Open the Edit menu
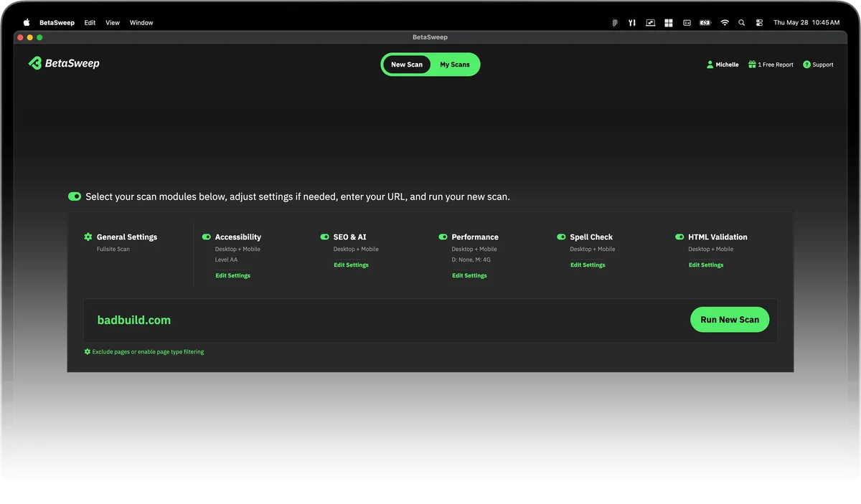Image resolution: width=861 pixels, height=504 pixels. point(90,23)
